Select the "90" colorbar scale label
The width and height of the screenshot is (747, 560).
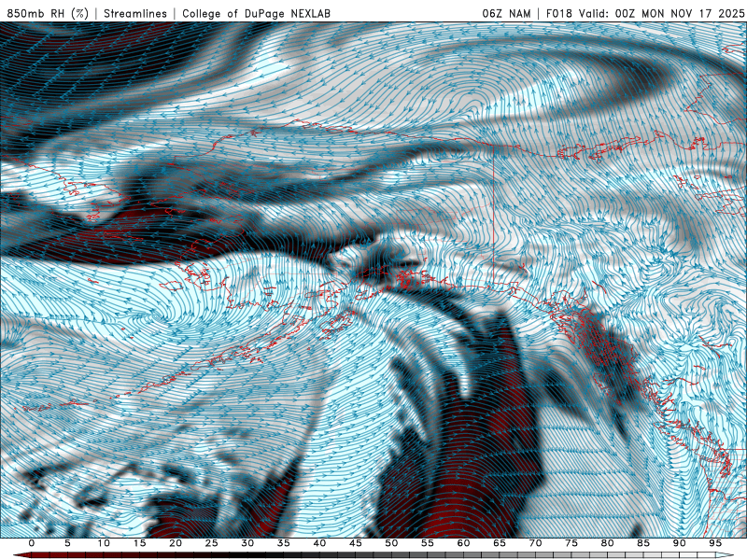(680, 543)
